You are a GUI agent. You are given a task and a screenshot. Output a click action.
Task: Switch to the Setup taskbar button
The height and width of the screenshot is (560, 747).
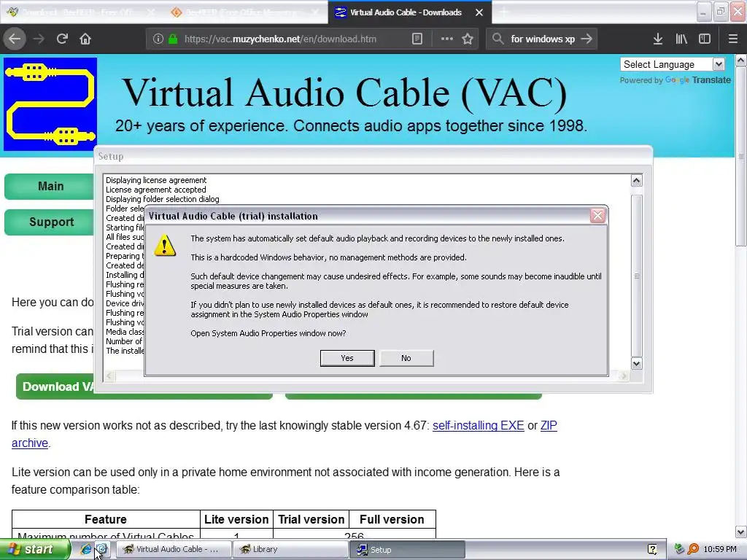click(x=407, y=549)
